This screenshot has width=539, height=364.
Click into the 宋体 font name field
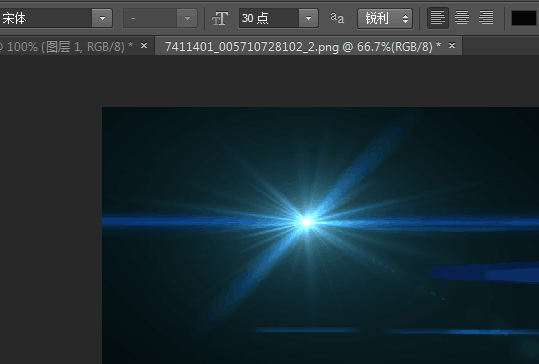pyautogui.click(x=46, y=18)
